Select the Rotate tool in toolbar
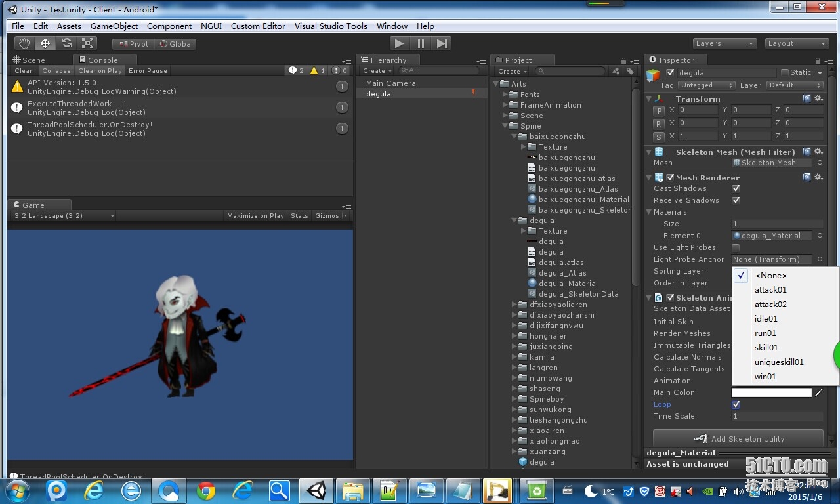Image resolution: width=840 pixels, height=504 pixels. 66,43
